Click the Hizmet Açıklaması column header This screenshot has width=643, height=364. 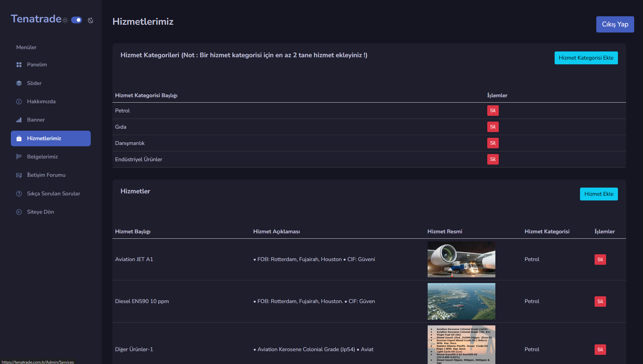coord(277,232)
